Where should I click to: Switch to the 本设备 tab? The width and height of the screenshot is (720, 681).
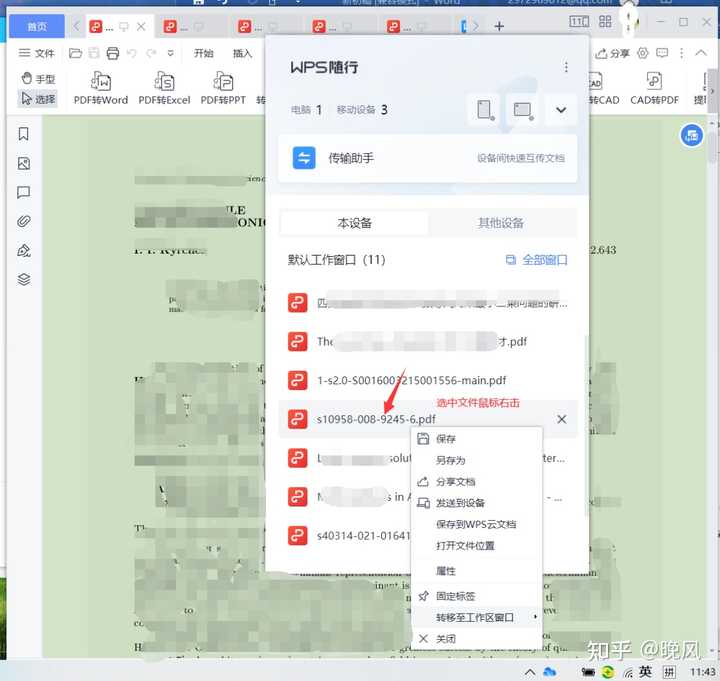(354, 223)
